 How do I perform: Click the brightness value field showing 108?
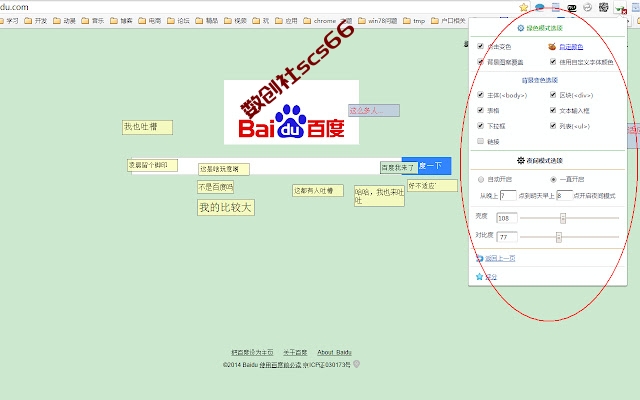(507, 218)
